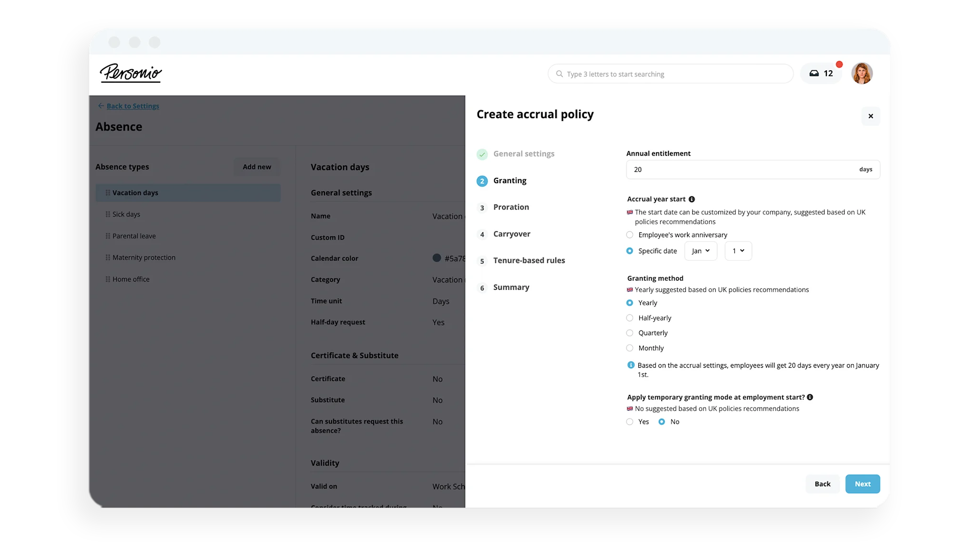Screen dimensions: 980x546
Task: Click the Personio logo
Action: [x=131, y=73]
